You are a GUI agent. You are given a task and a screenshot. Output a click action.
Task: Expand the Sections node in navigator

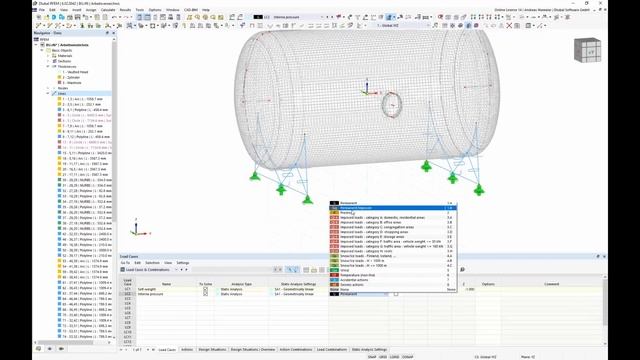[48, 61]
